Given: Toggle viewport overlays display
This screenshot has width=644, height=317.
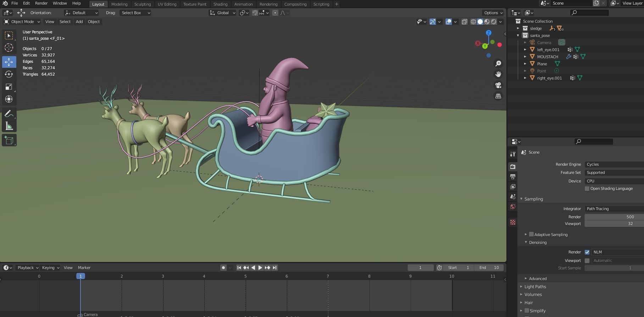Looking at the screenshot, I should click(449, 22).
